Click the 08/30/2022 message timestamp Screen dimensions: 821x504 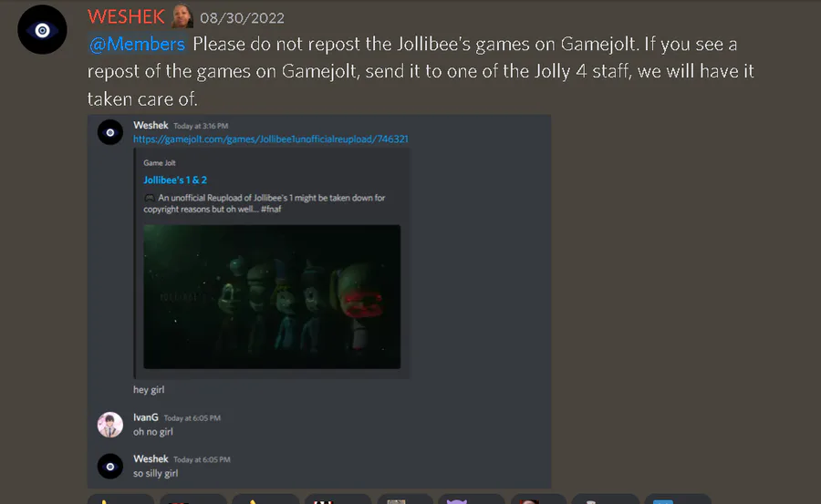click(242, 18)
